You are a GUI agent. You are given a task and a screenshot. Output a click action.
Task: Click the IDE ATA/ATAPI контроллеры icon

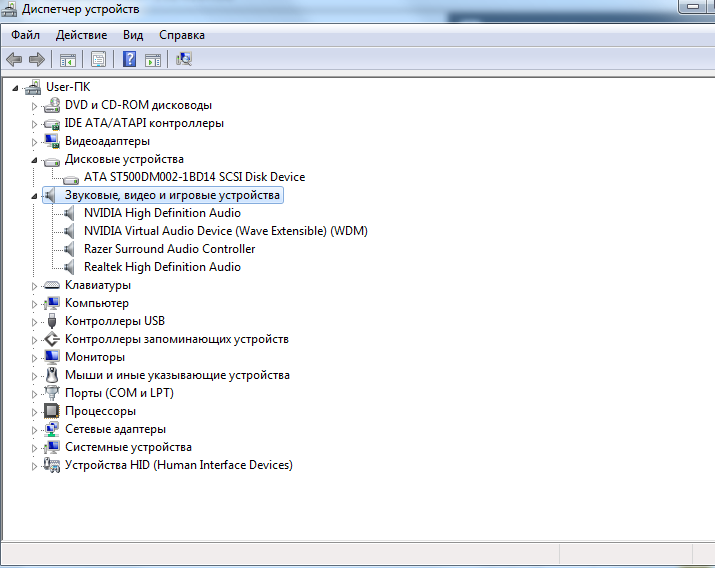point(52,123)
